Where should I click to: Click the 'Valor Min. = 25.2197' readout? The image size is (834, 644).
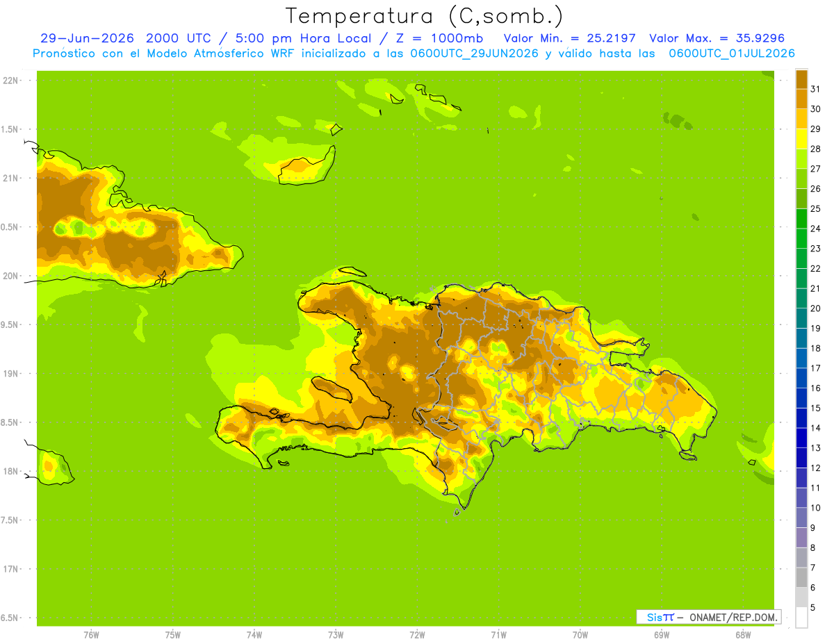click(x=570, y=38)
